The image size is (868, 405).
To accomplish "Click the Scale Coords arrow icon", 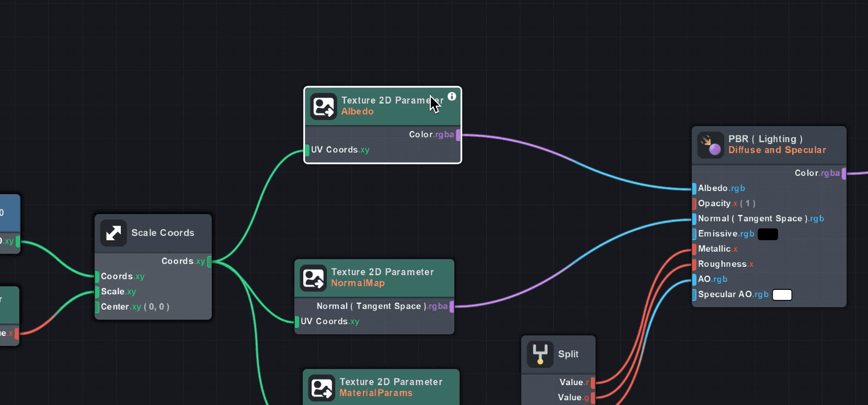I will [x=113, y=233].
